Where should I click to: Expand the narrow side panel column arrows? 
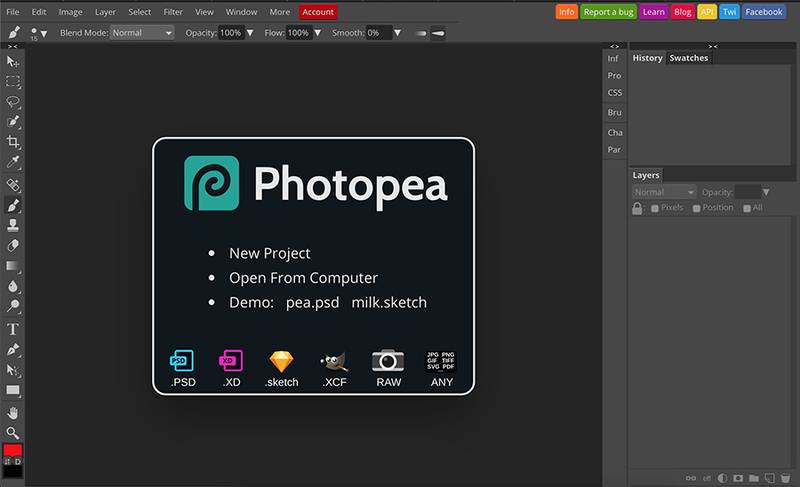click(614, 46)
